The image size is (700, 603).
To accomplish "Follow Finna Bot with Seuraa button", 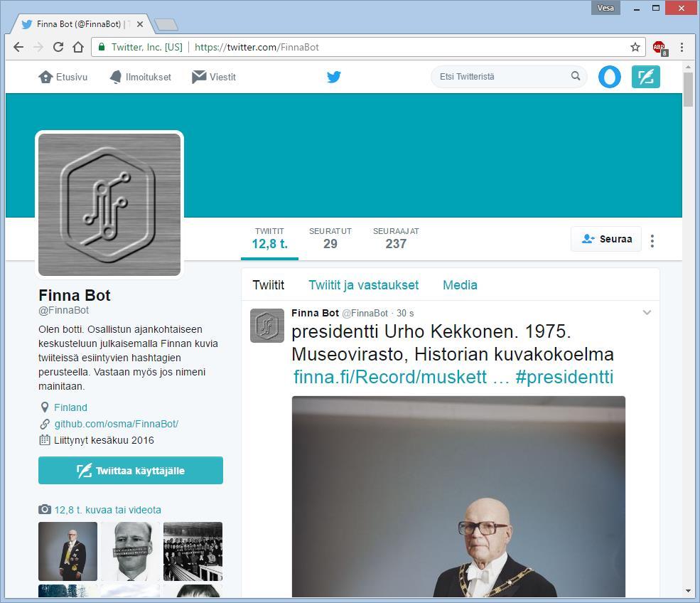I will (606, 239).
